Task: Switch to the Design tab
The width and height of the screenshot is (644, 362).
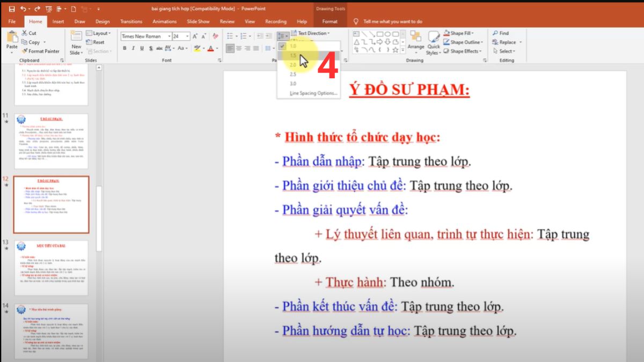Action: coord(103,21)
